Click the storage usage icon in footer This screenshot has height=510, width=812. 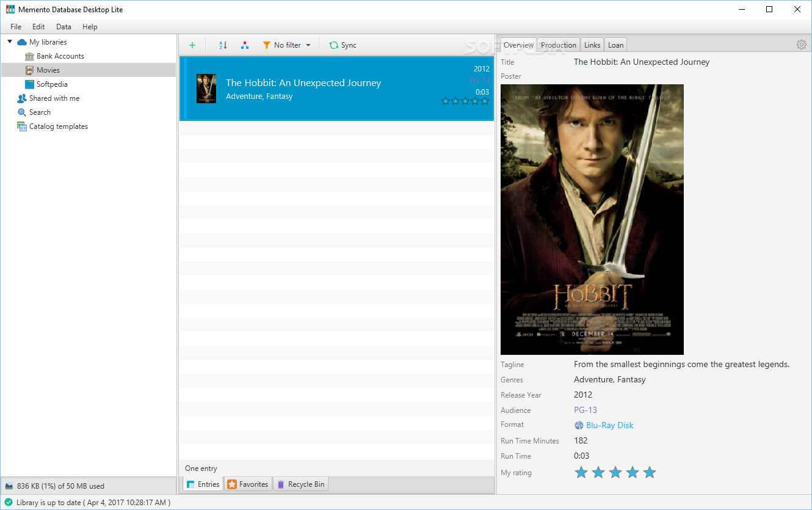click(x=9, y=486)
